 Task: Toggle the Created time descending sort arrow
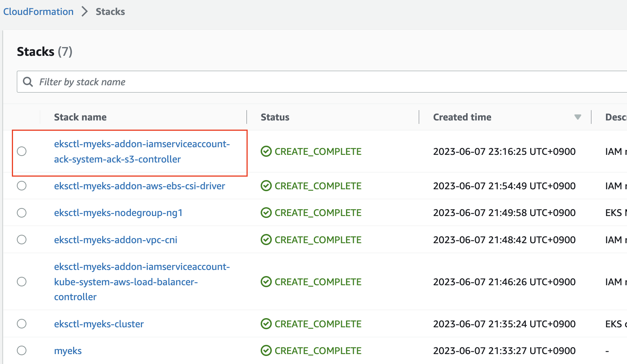(578, 117)
